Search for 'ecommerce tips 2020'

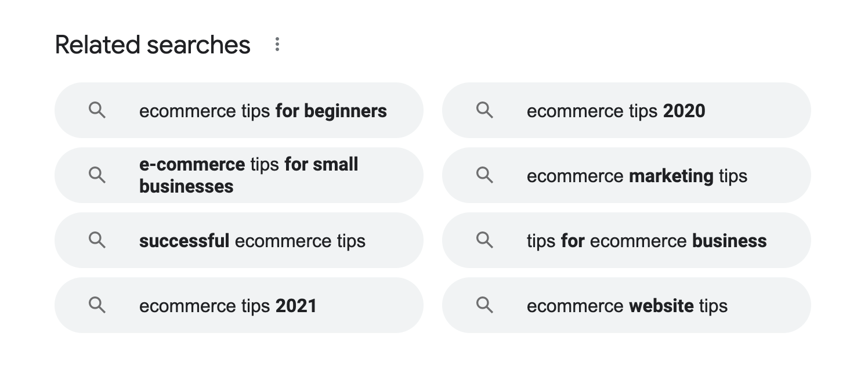(x=616, y=110)
